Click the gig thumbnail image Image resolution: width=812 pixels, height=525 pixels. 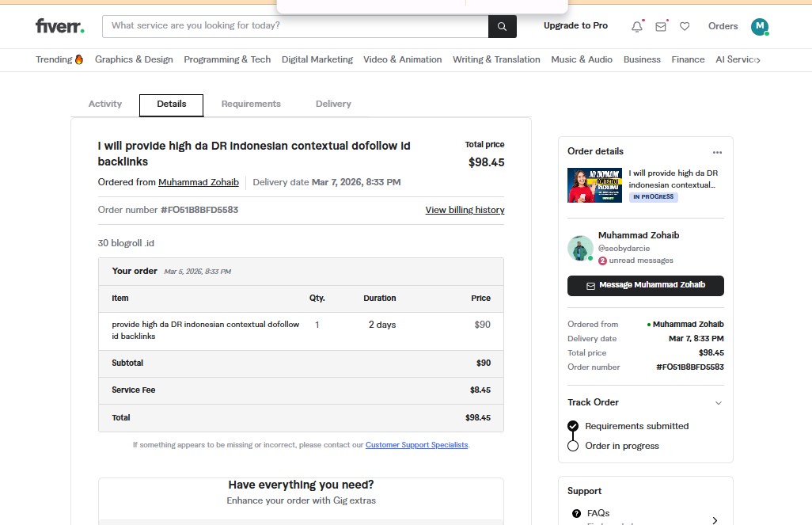click(594, 185)
